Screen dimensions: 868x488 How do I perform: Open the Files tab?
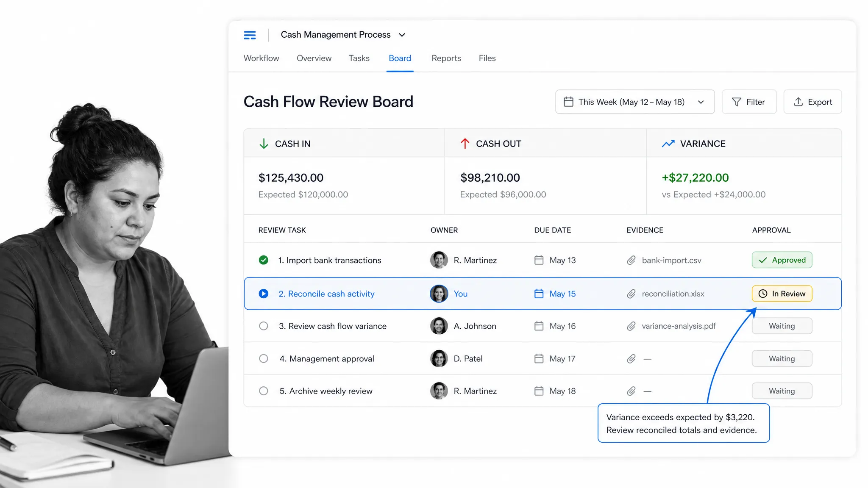pyautogui.click(x=487, y=58)
